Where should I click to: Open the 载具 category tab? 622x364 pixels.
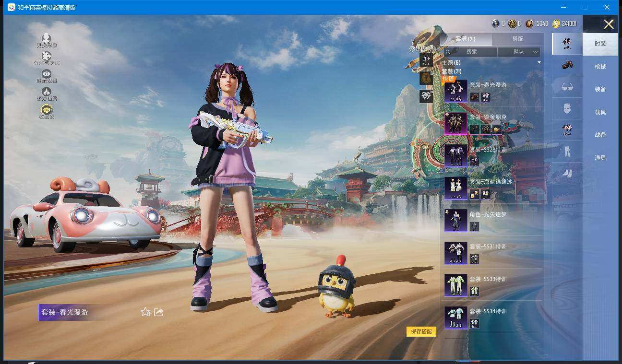tap(600, 112)
